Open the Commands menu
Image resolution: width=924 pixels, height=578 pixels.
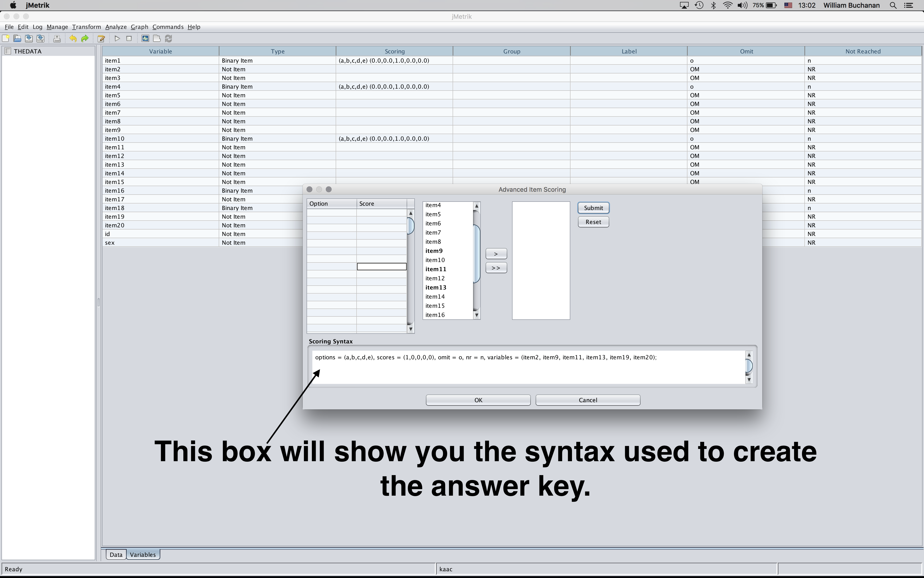[x=168, y=27]
